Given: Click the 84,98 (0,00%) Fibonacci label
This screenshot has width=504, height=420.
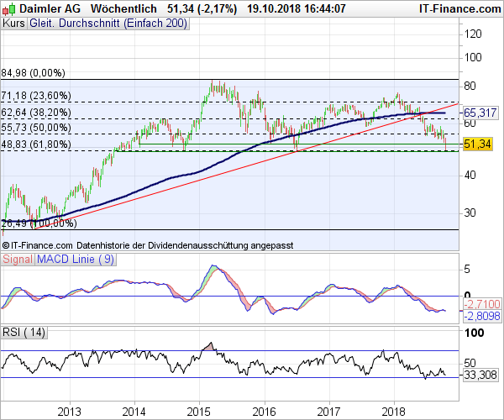Looking at the screenshot, I should (33, 73).
